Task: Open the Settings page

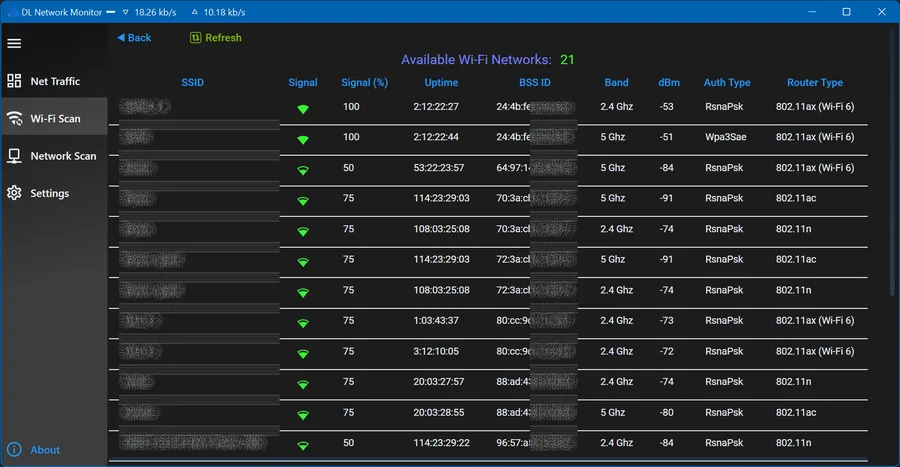Action: 54,193
